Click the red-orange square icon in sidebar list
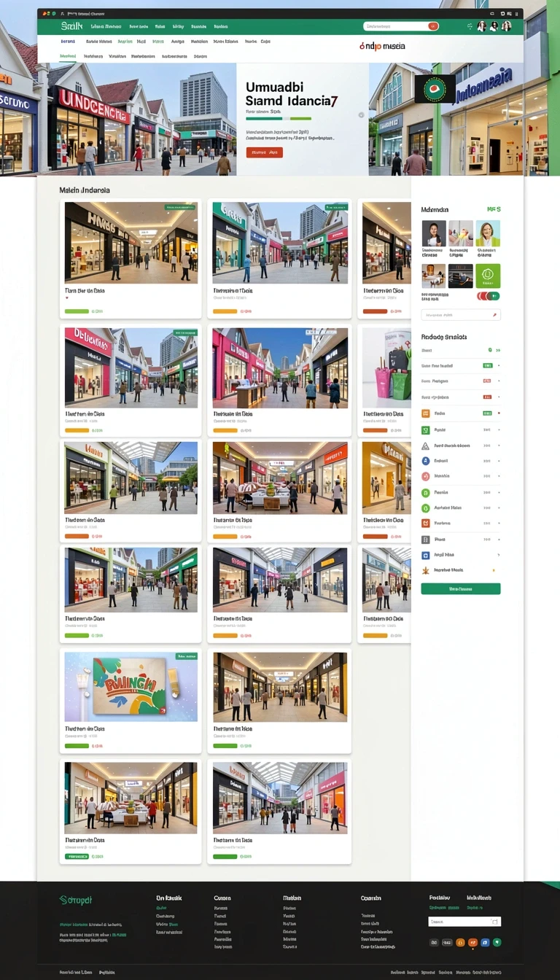The image size is (560, 980). (x=426, y=524)
